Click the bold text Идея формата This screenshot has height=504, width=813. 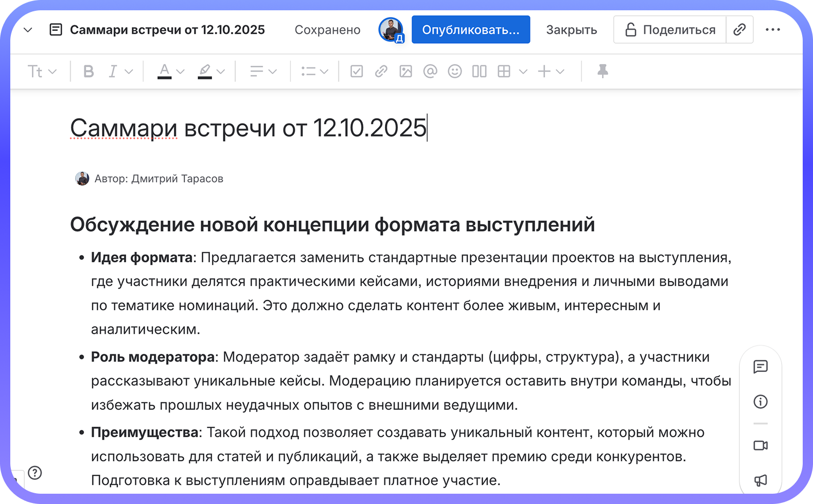coord(142,258)
